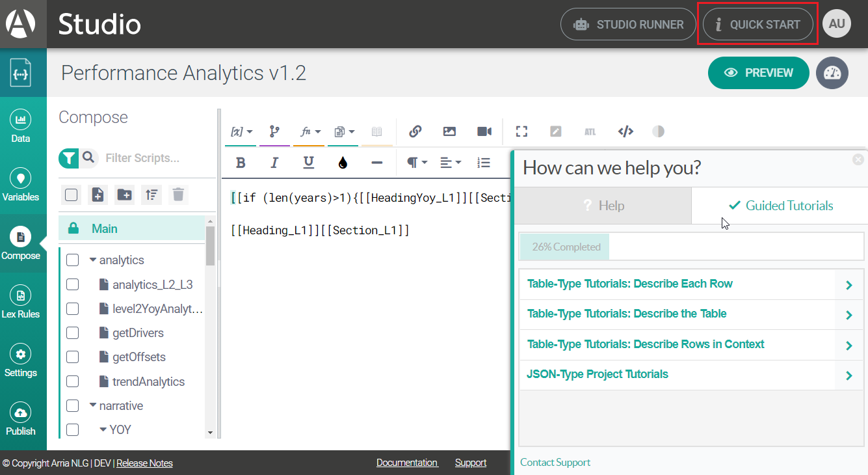Insert an image into the script

pos(449,131)
